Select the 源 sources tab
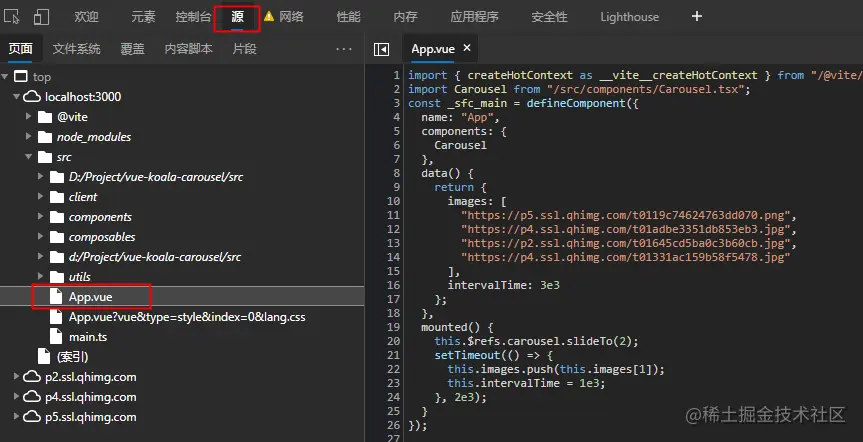The width and height of the screenshot is (863, 442). click(x=237, y=17)
